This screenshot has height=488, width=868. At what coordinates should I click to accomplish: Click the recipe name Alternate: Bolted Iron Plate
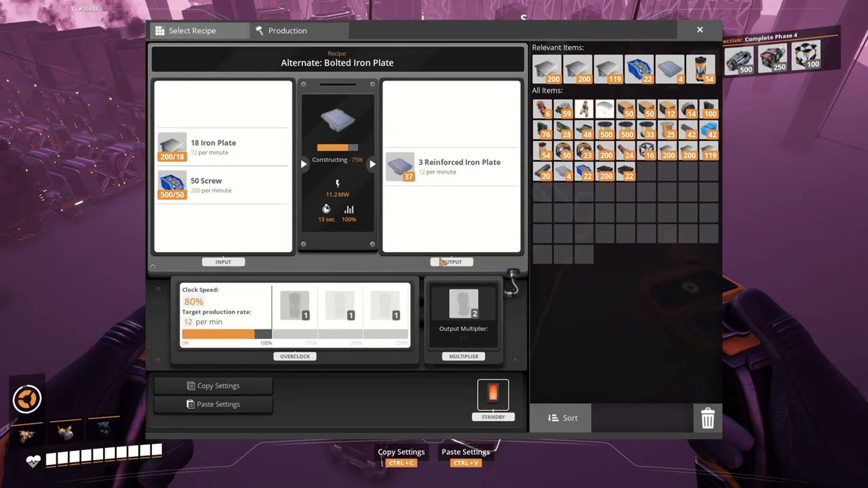tap(337, 63)
